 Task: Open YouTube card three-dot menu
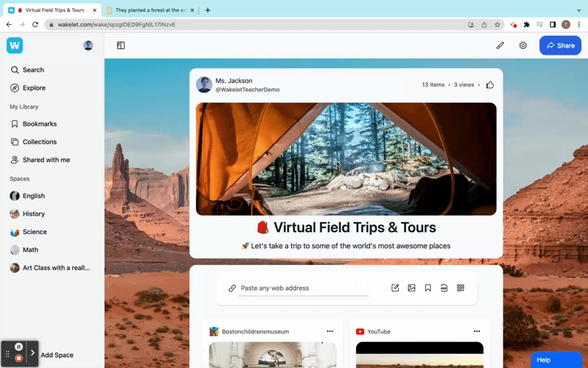coord(476,331)
